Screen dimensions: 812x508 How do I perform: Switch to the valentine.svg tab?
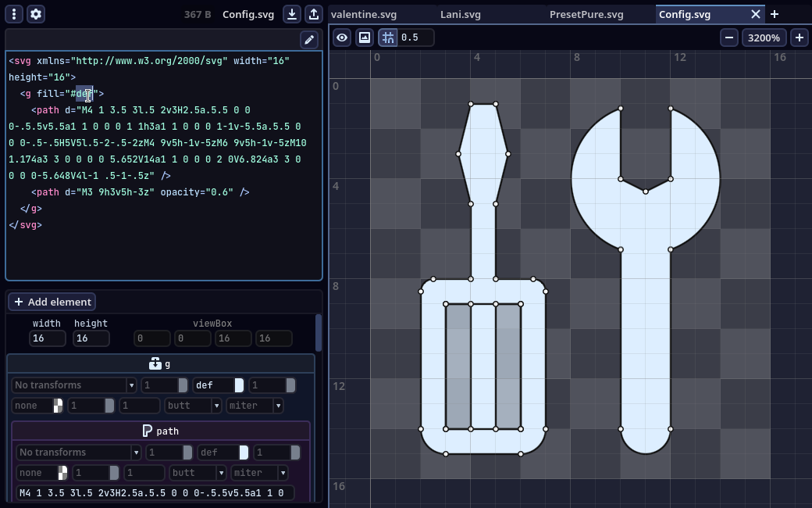[x=382, y=15]
